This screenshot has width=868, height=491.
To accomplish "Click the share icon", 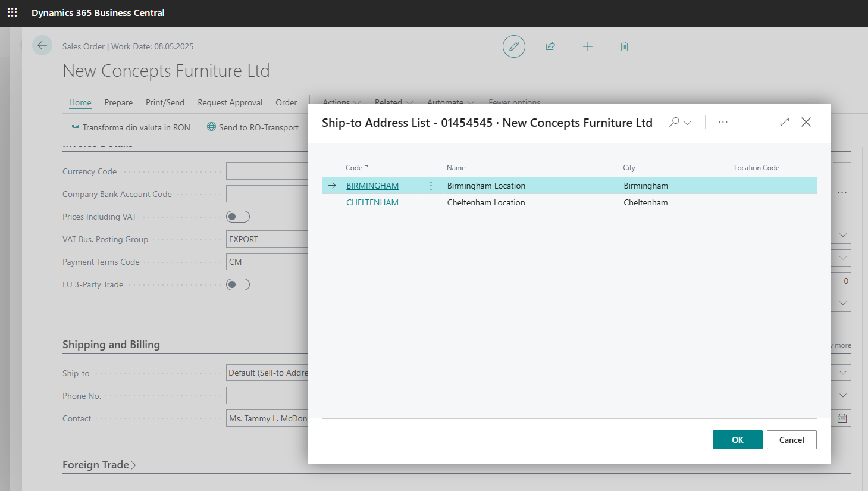I will click(x=550, y=46).
